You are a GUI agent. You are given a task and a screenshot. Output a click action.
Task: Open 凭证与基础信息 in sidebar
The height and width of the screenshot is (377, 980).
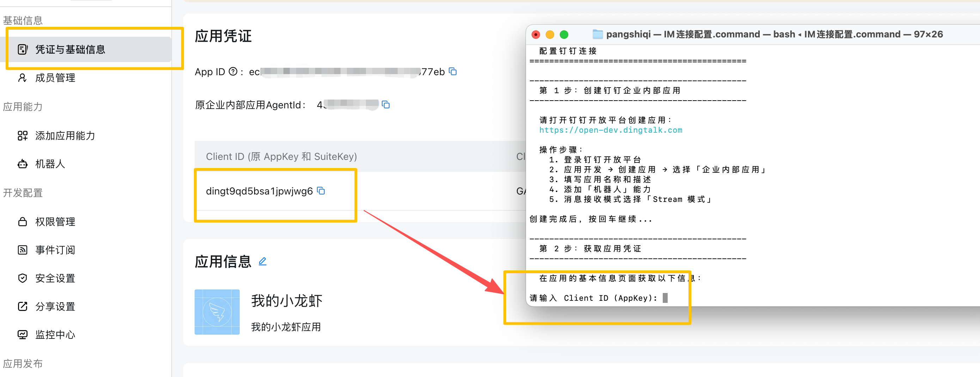pyautogui.click(x=70, y=49)
